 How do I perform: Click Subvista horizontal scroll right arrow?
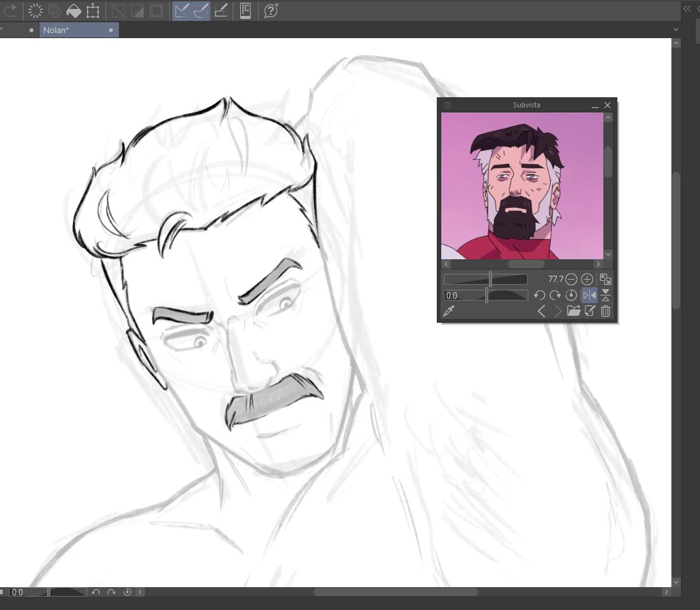click(x=599, y=264)
